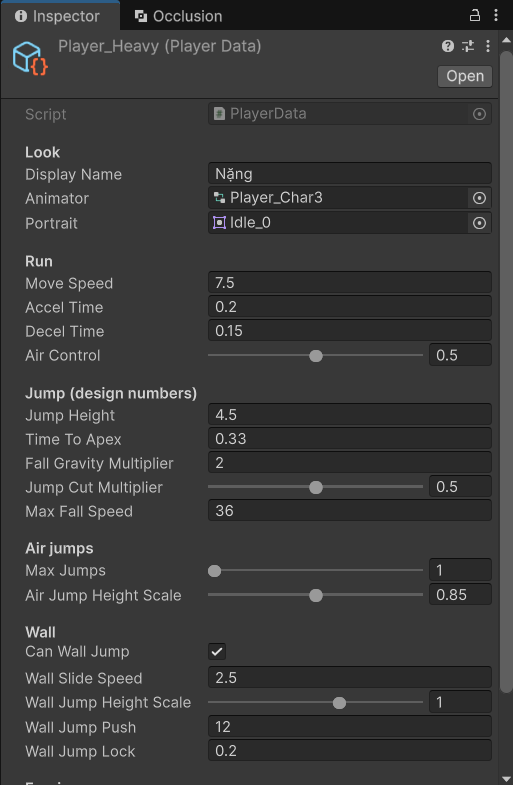This screenshot has height=785, width=513.
Task: Click the Time To Apex label
Action: pyautogui.click(x=73, y=440)
